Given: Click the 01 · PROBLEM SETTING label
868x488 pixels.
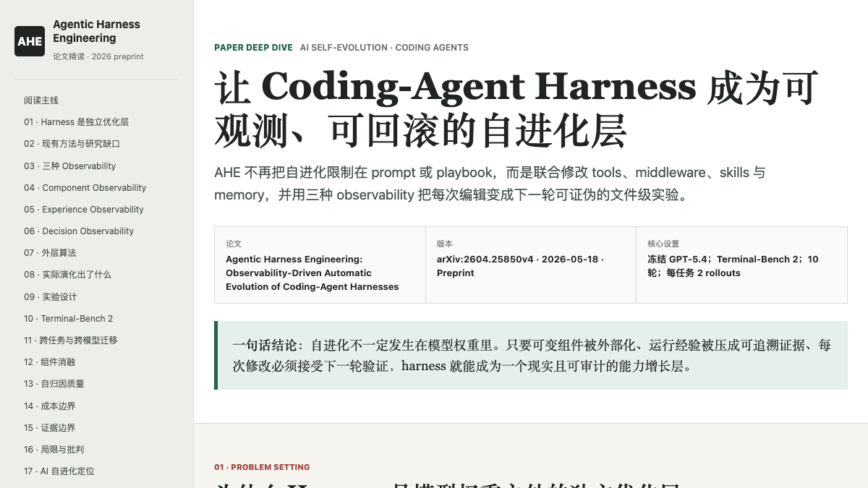Looking at the screenshot, I should click(x=262, y=467).
